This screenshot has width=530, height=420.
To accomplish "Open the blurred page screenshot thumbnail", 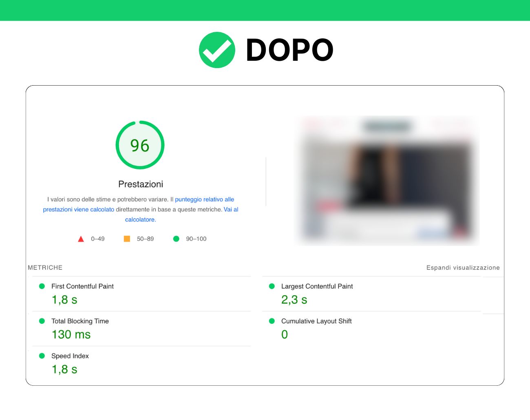I will click(386, 181).
